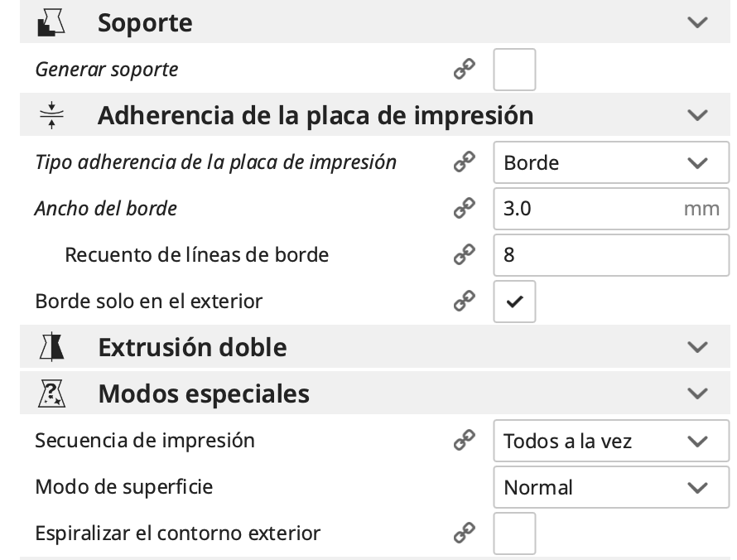
Task: Click link icon beside Recuento de líneas de borde
Action: point(464,254)
